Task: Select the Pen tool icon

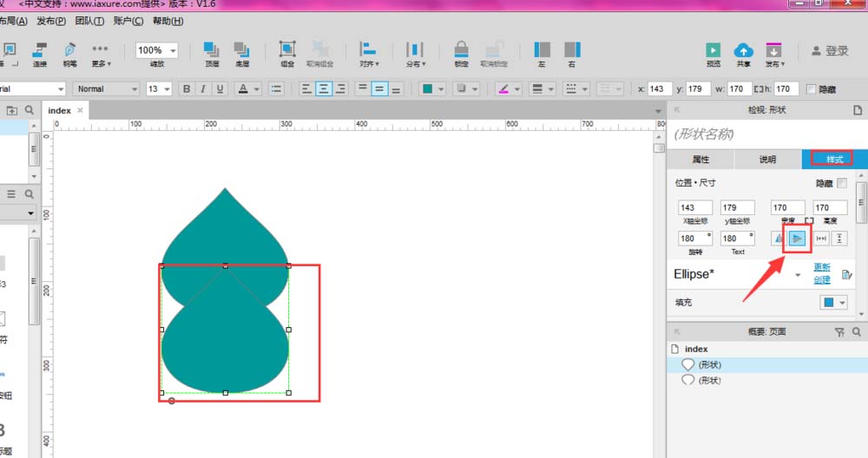Action: point(69,49)
